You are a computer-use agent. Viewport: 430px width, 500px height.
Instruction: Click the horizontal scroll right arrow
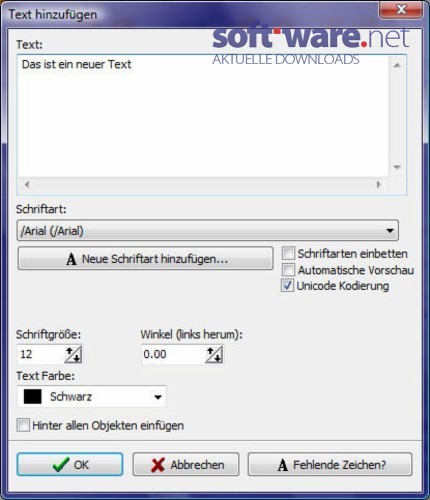tap(379, 184)
